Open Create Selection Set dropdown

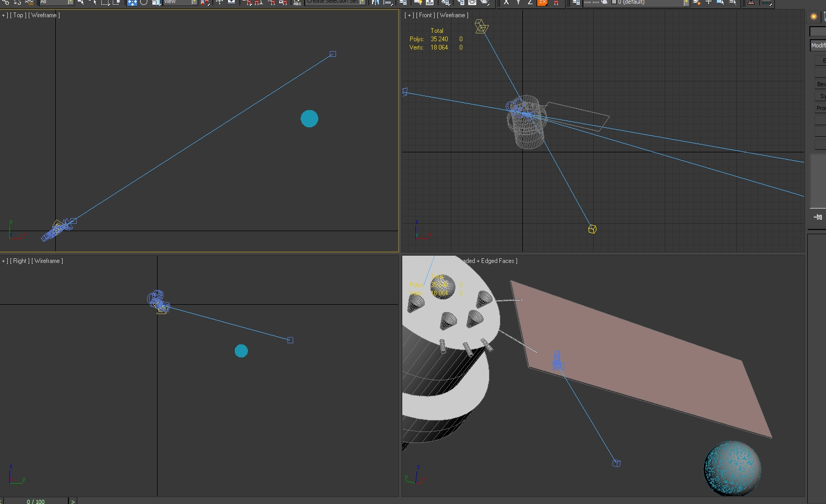[336, 2]
